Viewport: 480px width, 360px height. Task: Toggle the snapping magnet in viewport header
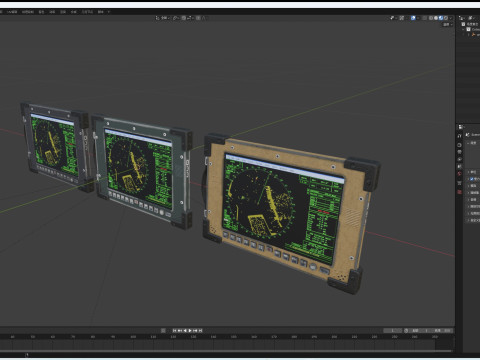coord(184,18)
